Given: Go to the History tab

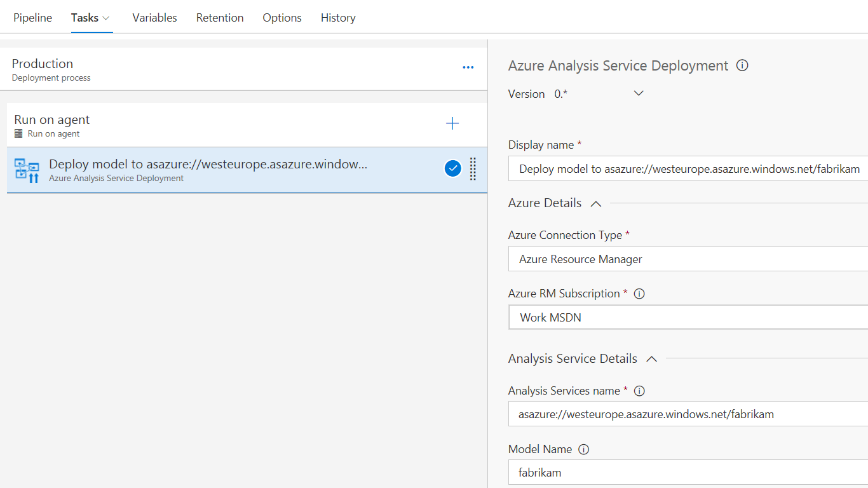Looking at the screenshot, I should (x=338, y=18).
